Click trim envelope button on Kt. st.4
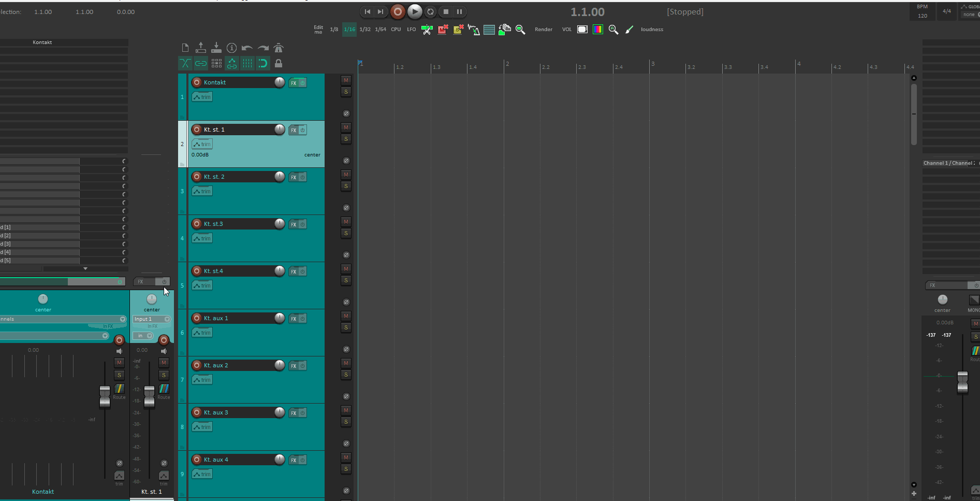The width and height of the screenshot is (980, 501). (202, 285)
